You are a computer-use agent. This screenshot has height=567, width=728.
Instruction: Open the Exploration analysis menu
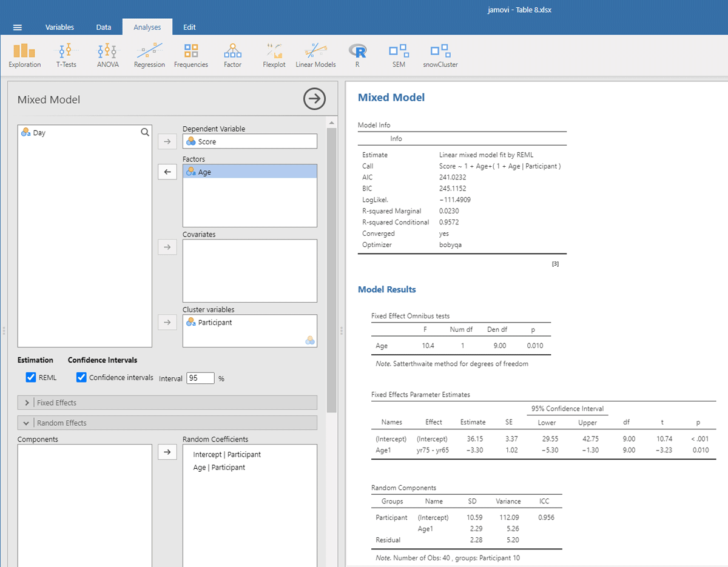pos(25,55)
